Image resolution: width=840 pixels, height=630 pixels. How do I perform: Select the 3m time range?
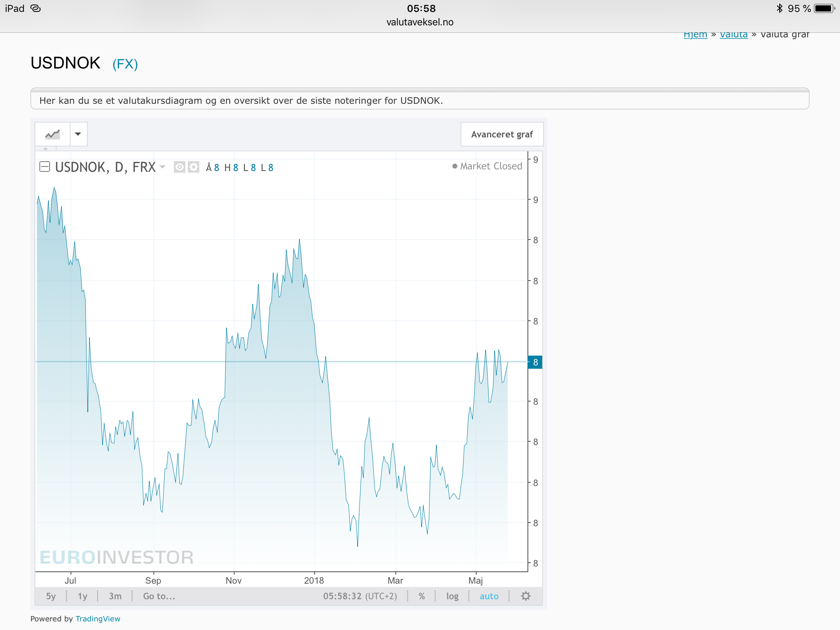coord(115,596)
